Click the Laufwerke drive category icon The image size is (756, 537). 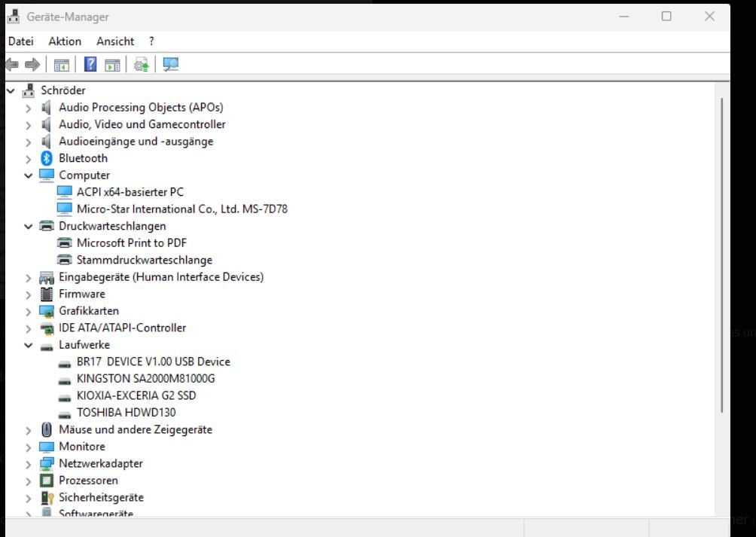[46, 346]
